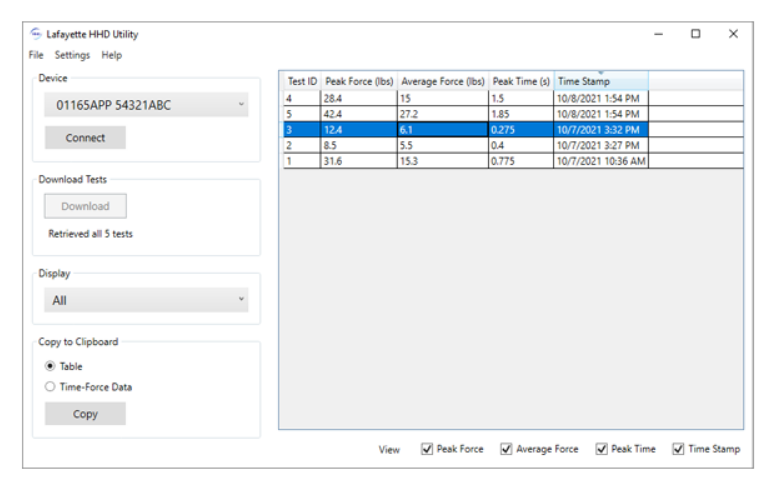Sort by Average Force (lbs) column header
Screen dimensions: 774x497
[x=443, y=81]
